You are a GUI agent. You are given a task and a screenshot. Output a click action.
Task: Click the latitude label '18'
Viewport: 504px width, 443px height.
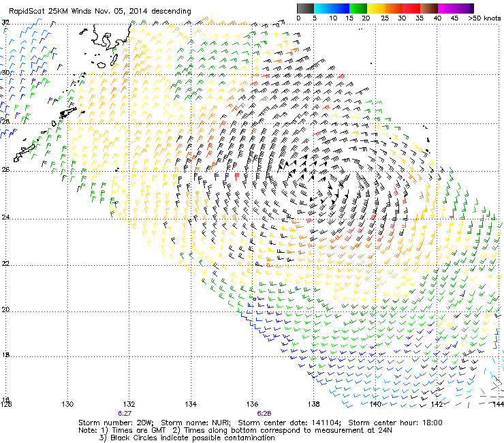coord(5,355)
